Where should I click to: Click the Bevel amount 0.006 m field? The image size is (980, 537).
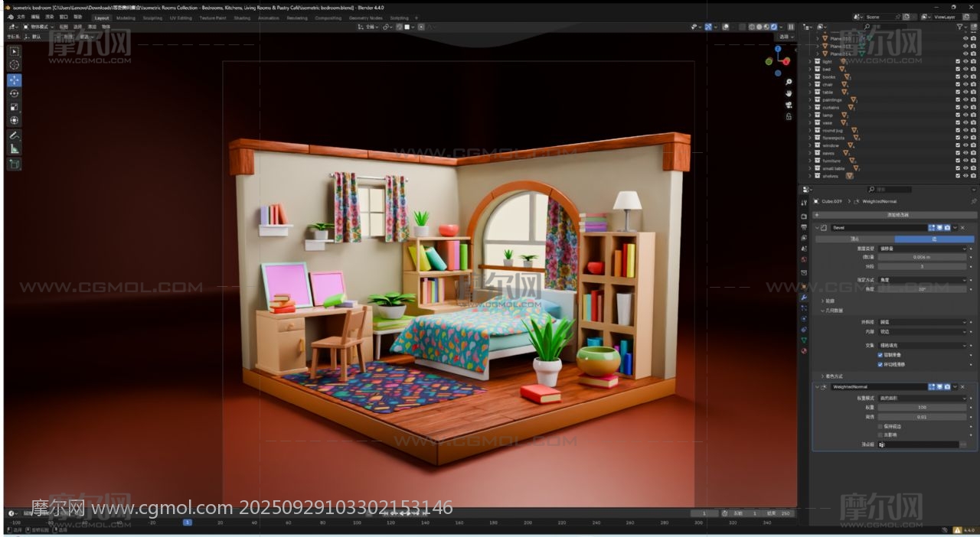coord(922,258)
